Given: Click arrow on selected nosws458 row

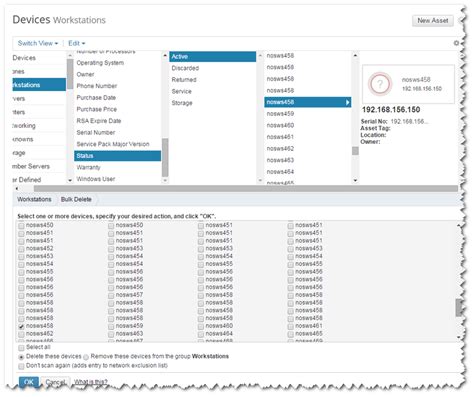Looking at the screenshot, I should point(347,102).
